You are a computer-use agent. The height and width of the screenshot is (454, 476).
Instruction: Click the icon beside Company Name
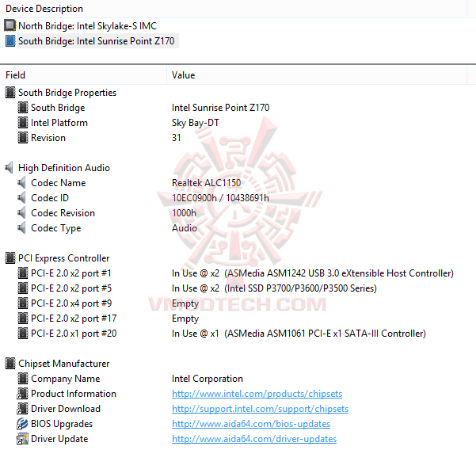(x=23, y=379)
